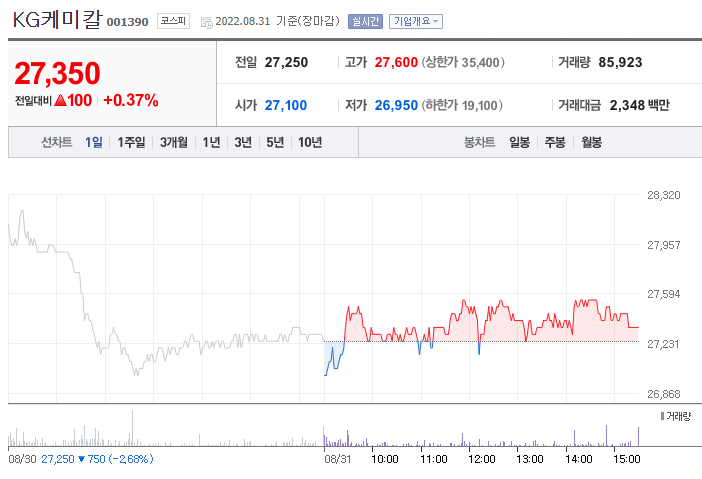
Task: Click the 26,868 y-axis label
Action: pyautogui.click(x=663, y=394)
